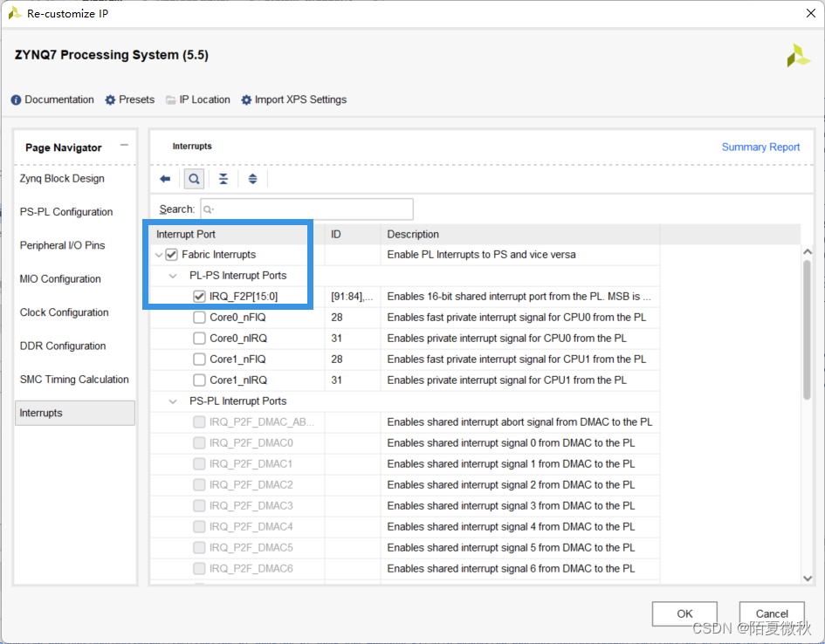This screenshot has height=644, width=825.
Task: Select the IRQ_P2F_DMAC4 row label
Action: [x=251, y=527]
